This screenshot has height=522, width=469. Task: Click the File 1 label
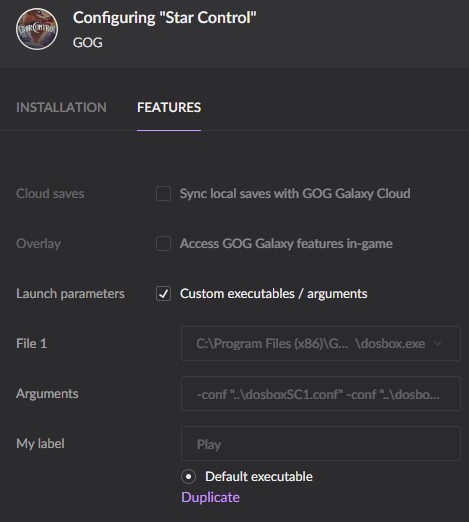(32, 344)
